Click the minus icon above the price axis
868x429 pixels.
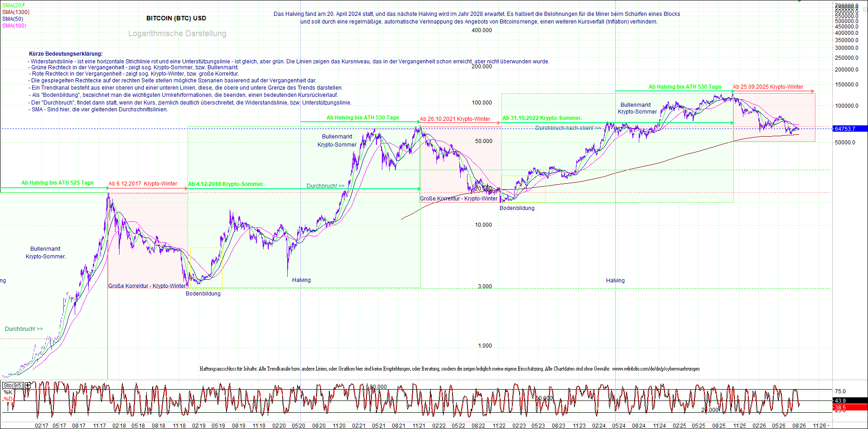coord(865,9)
